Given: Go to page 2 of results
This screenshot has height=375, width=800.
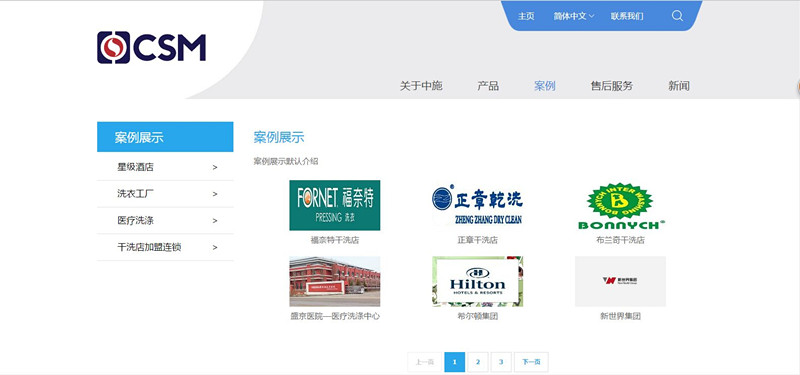Looking at the screenshot, I should [478, 362].
